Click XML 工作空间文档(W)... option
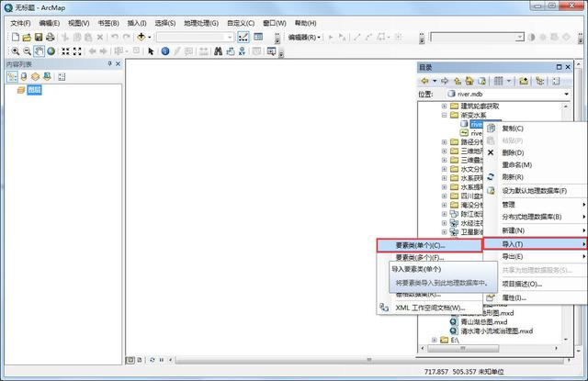 point(430,308)
